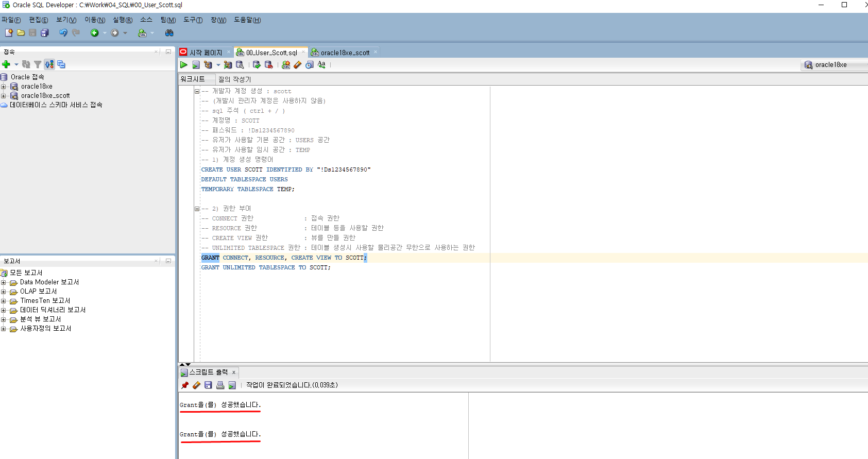Screen dimensions: 868x459
Task: Click the Rollback icon
Action: 268,65
